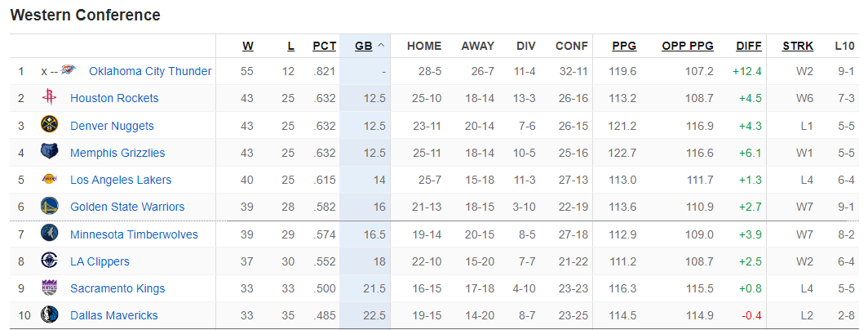The height and width of the screenshot is (330, 868).
Task: Click the Dallas Mavericks logo icon
Action: point(49,315)
